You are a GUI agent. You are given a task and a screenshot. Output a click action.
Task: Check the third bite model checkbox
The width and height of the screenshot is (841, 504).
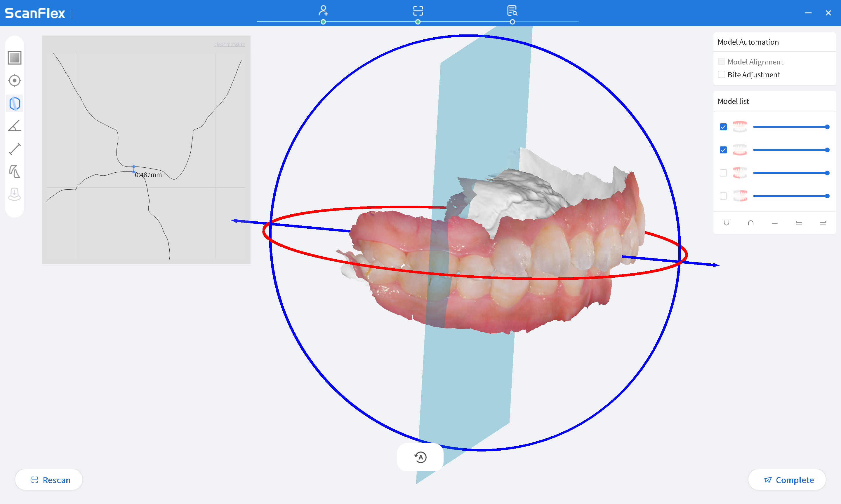point(723,173)
